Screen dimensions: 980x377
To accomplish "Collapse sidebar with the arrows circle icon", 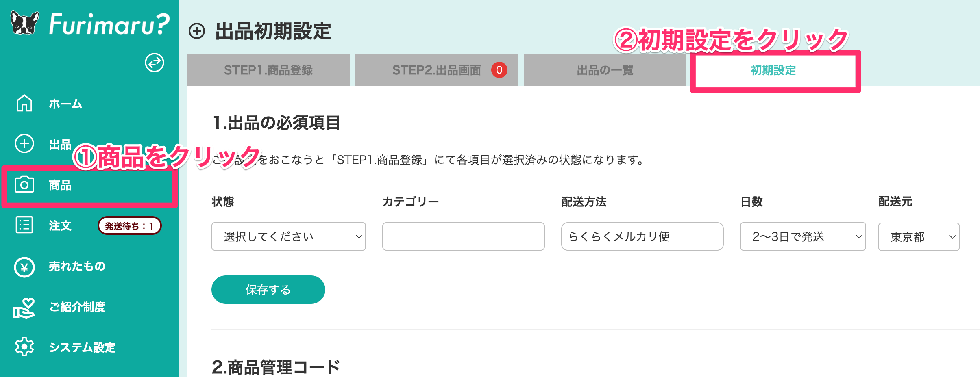I will click(155, 63).
